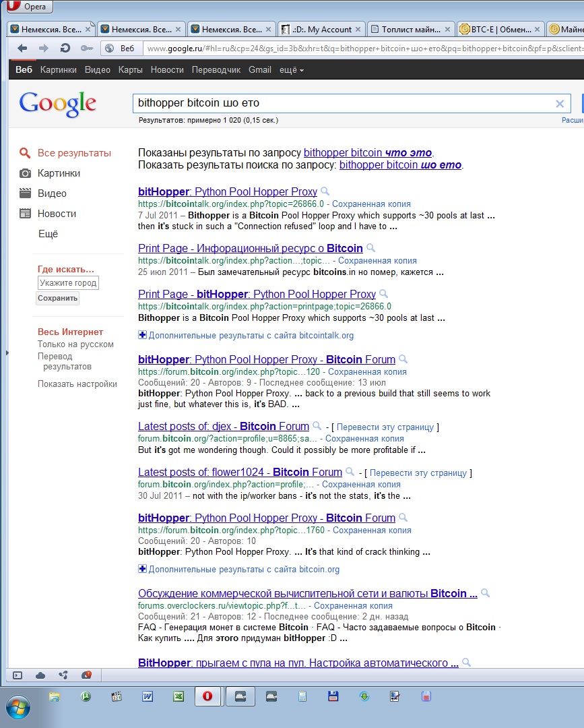Click the magnifier beside Инфорационный ресурс о Bitcoin result
Viewport: 584px width, 728px height.
[370, 248]
